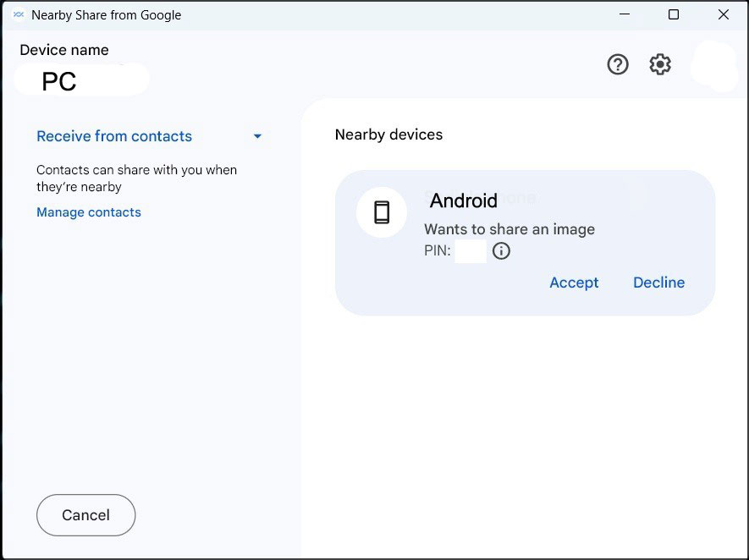Open the Manage contacts link
Screen dimensions: 749x560
click(x=89, y=212)
